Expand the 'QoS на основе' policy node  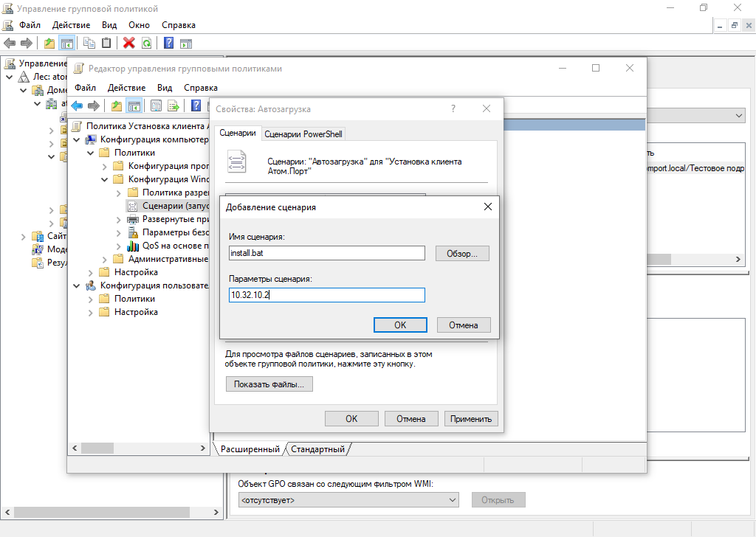[120, 246]
